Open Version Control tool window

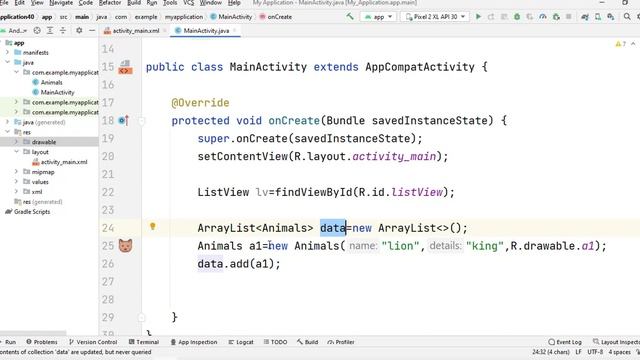click(93, 342)
